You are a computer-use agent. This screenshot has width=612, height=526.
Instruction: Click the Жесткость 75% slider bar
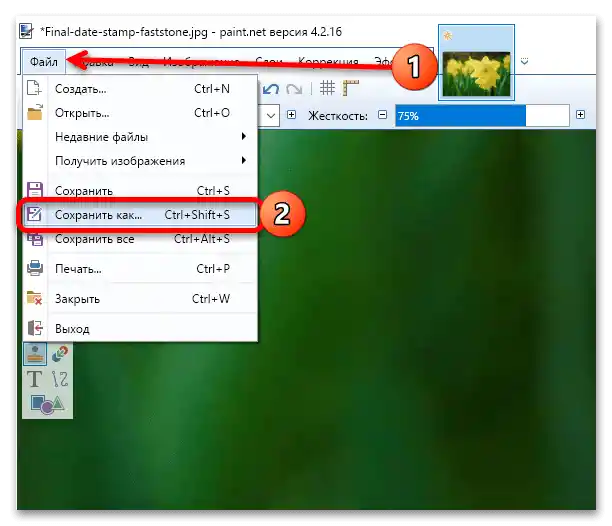482,116
